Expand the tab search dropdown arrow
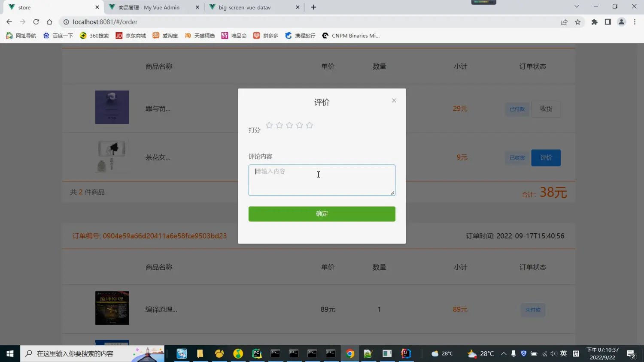 pyautogui.click(x=577, y=6)
